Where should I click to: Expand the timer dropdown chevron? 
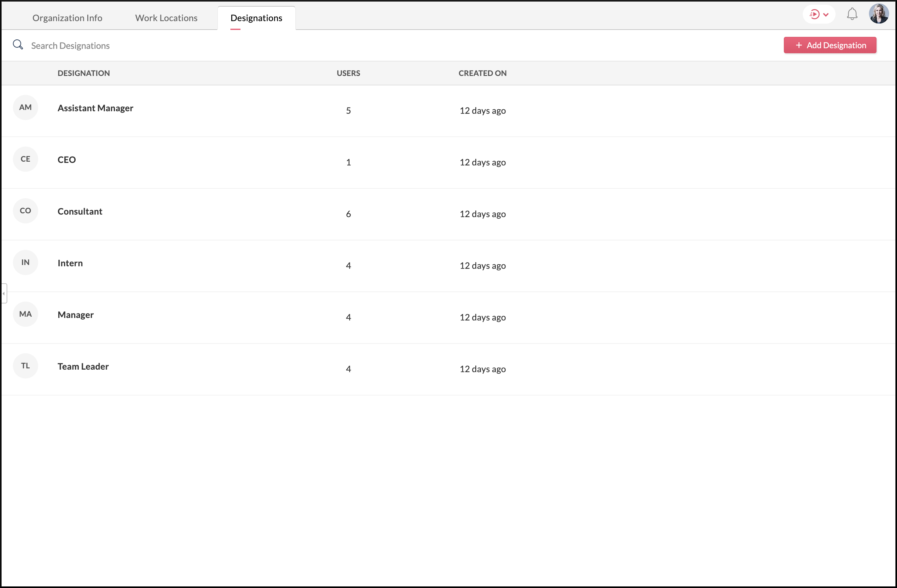[826, 15]
